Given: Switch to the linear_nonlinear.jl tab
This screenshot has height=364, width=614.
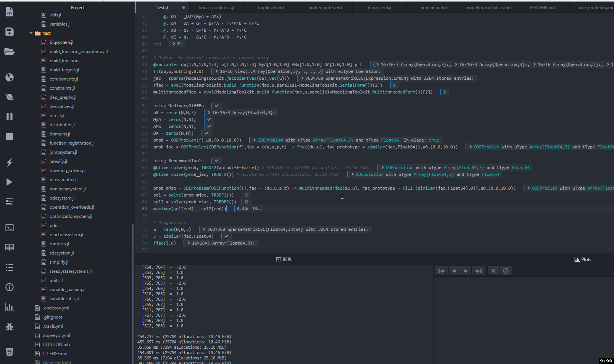Looking at the screenshot, I should click(217, 8).
